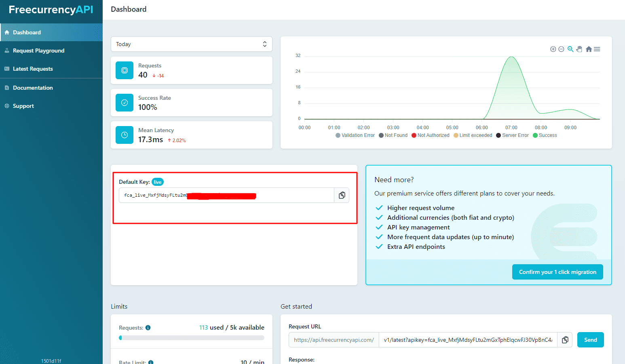Click the Mean Latency clock icon tile
Image resolution: width=625 pixels, height=364 pixels.
pos(125,135)
